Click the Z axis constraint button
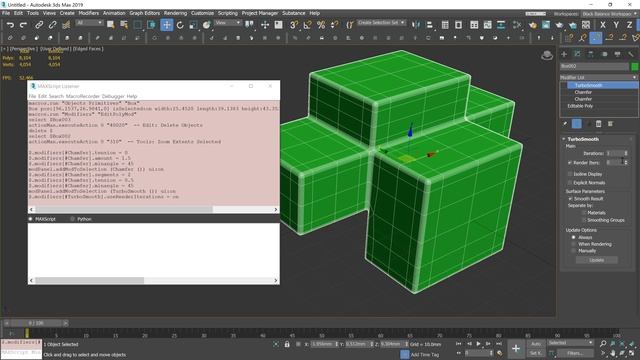 point(629,25)
